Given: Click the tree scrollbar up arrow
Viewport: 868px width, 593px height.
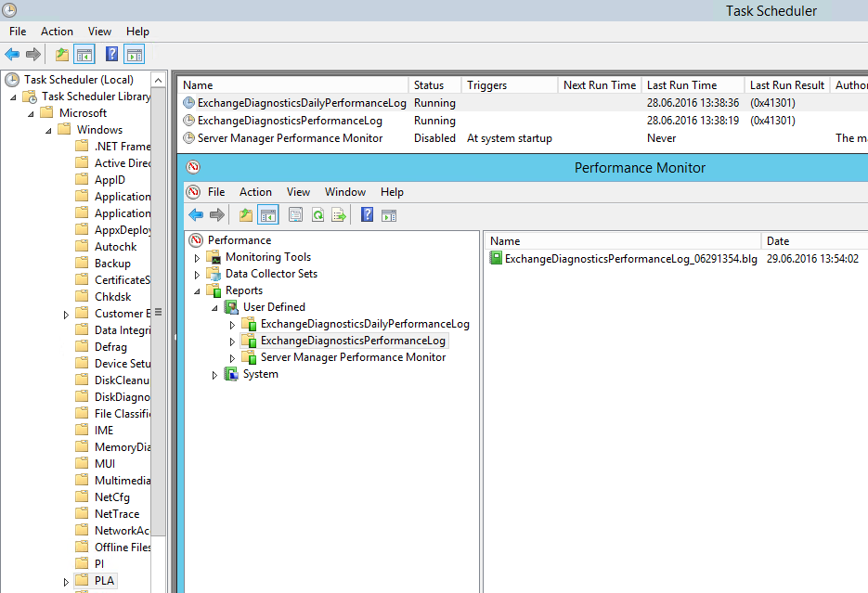Looking at the screenshot, I should [x=159, y=80].
